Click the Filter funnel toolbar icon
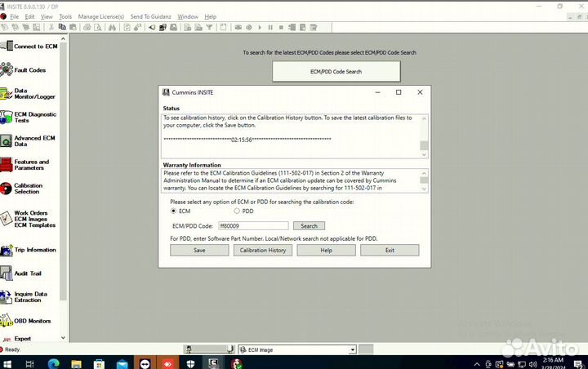Screen dimensions: 588x369 click(x=209, y=28)
